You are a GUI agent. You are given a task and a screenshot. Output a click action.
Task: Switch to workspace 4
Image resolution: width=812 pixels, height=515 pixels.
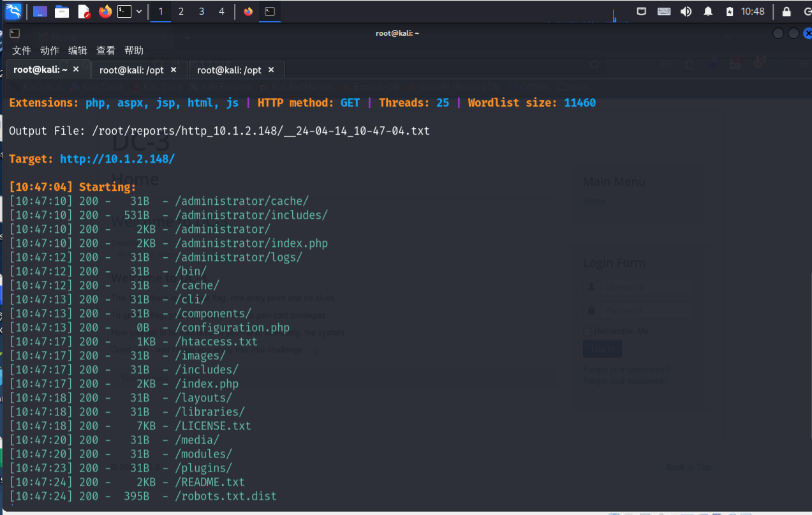[x=222, y=11]
